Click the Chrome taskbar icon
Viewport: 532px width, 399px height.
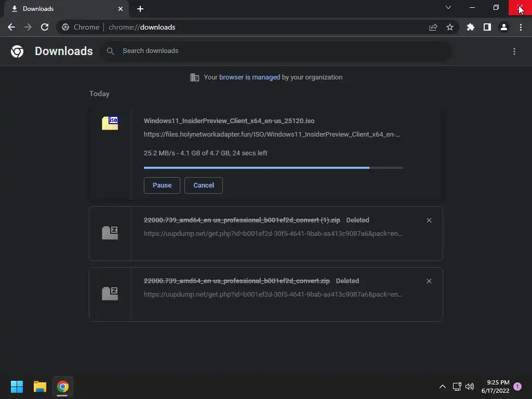click(x=62, y=387)
